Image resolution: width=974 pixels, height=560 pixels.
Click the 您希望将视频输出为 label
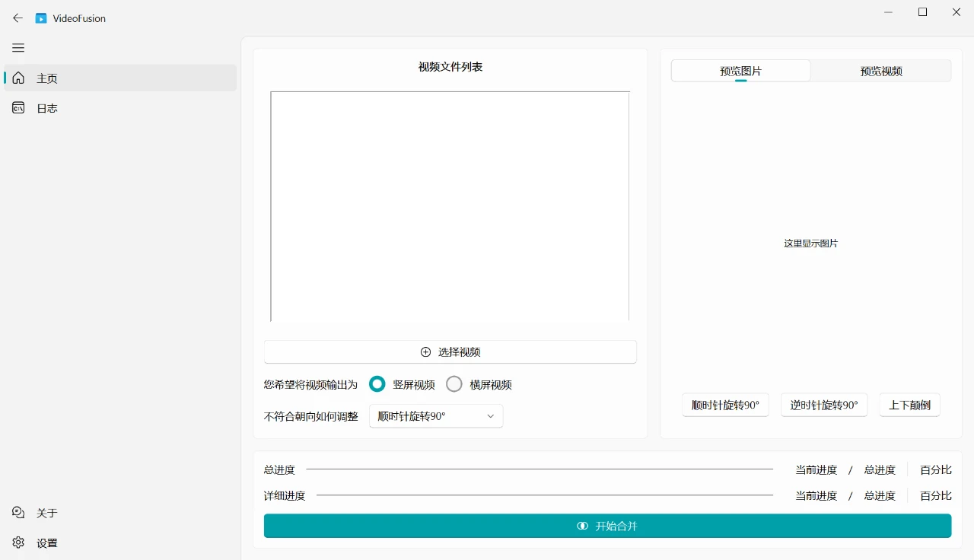(x=310, y=385)
